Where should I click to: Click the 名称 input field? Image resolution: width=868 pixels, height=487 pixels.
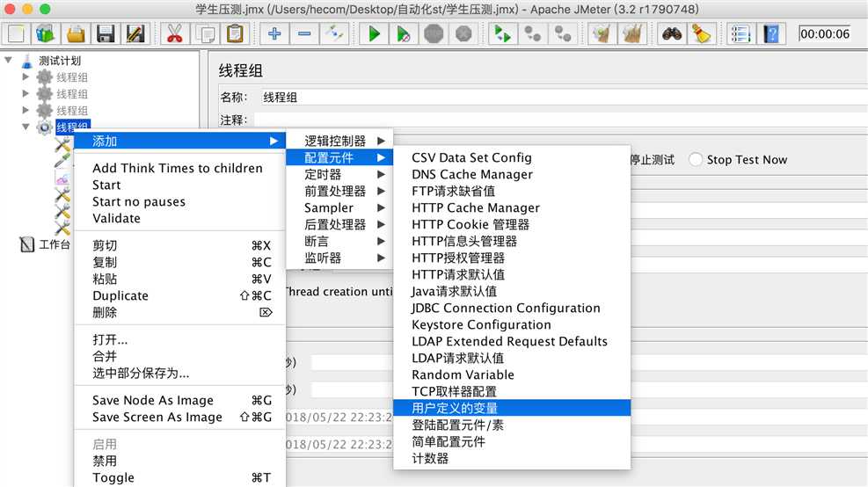[x=564, y=98]
